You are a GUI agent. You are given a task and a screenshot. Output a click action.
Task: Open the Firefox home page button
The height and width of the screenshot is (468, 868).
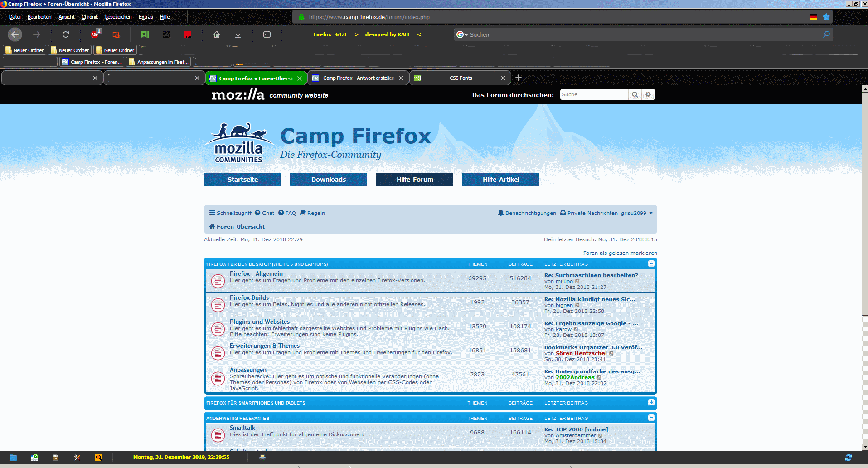(217, 34)
